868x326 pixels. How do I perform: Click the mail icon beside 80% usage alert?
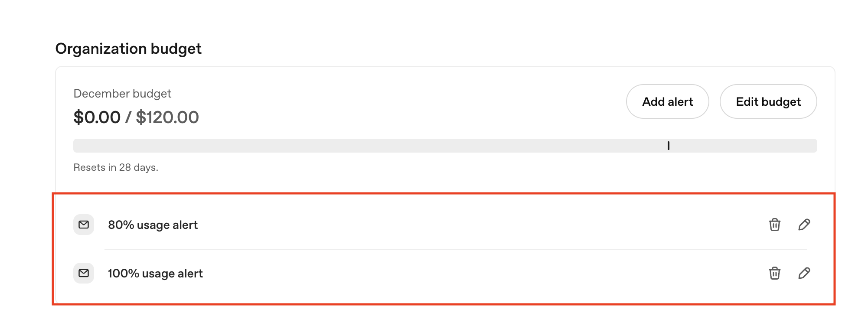point(84,225)
